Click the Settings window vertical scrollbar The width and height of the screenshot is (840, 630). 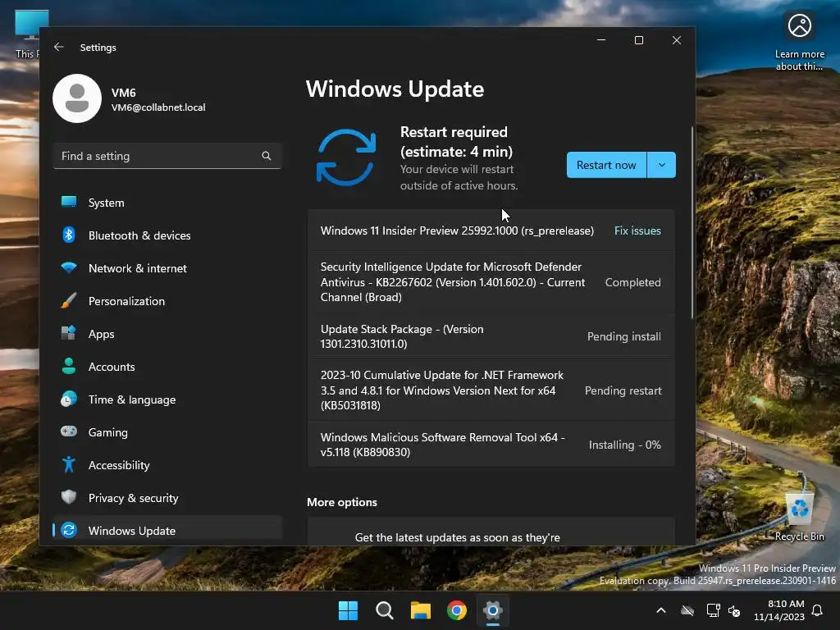coord(692,222)
